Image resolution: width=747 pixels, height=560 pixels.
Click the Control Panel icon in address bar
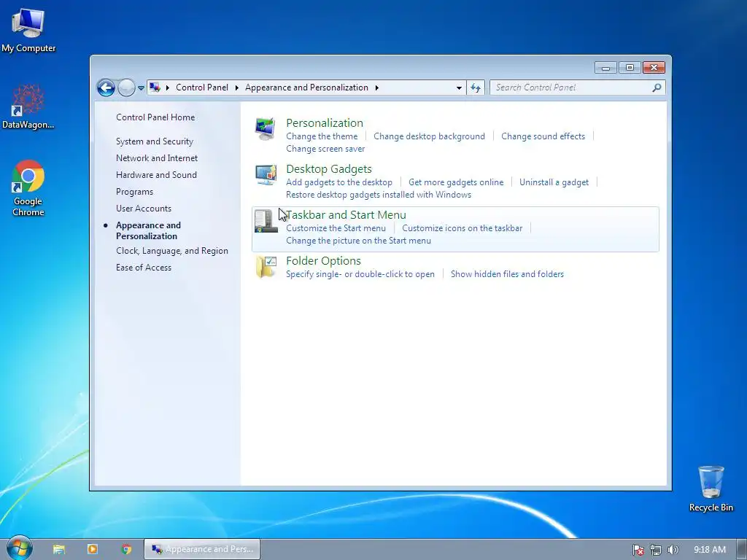(155, 87)
